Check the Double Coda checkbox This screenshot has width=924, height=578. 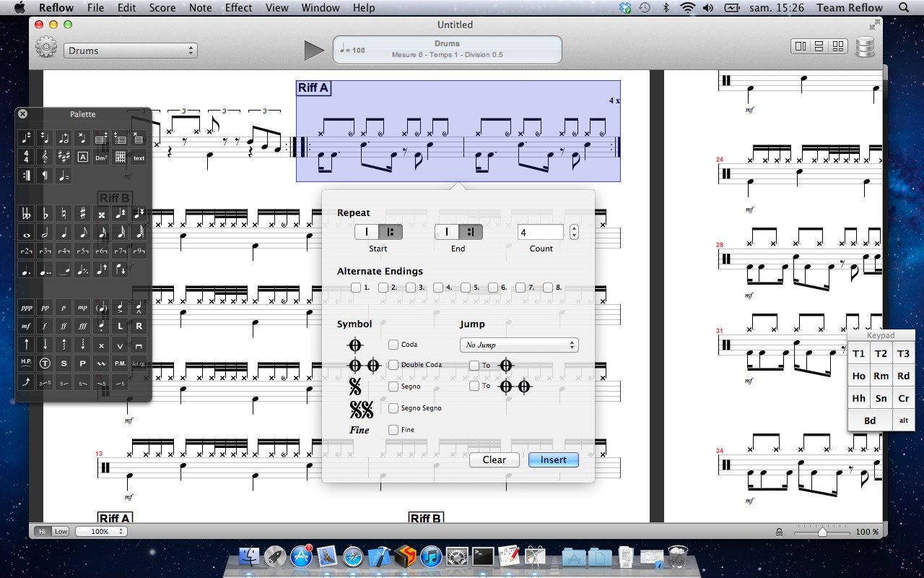tap(393, 365)
